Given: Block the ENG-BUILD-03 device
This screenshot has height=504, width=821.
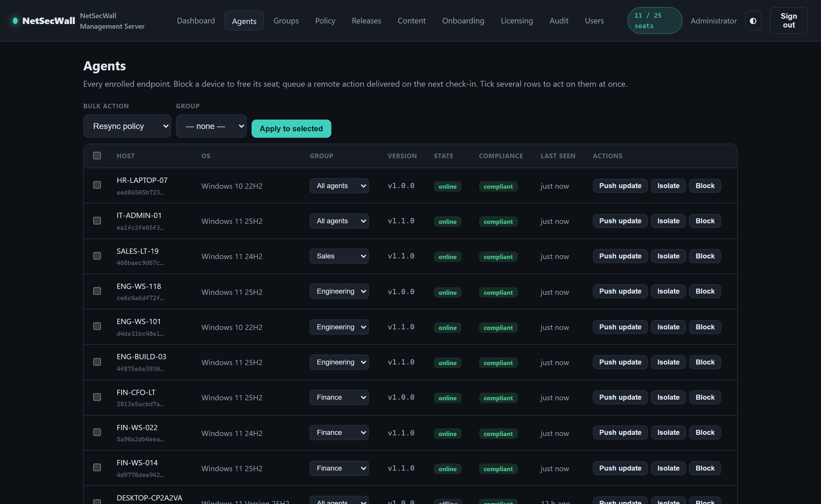Looking at the screenshot, I should coord(705,362).
